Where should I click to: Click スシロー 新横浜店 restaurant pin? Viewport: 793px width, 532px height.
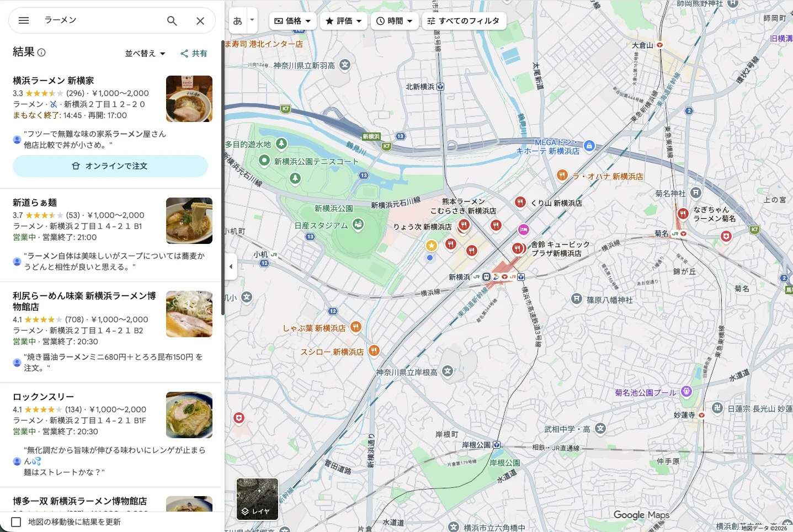click(x=374, y=350)
